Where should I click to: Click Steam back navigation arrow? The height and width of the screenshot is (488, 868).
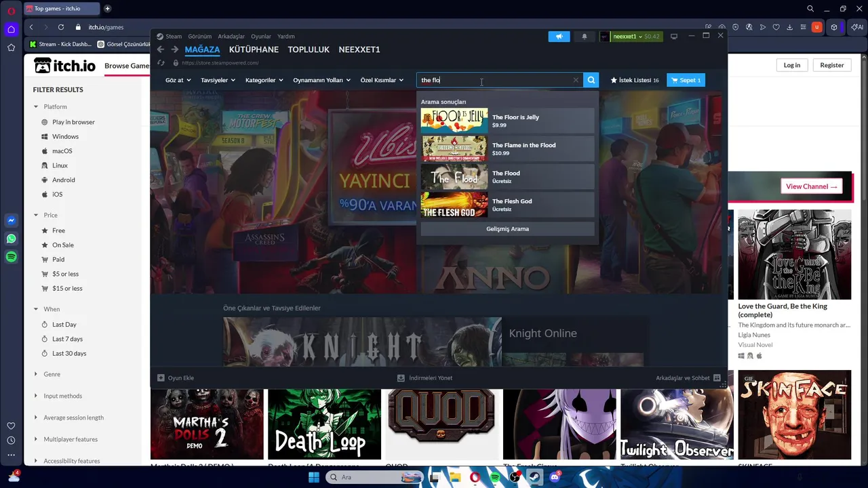pyautogui.click(x=161, y=49)
